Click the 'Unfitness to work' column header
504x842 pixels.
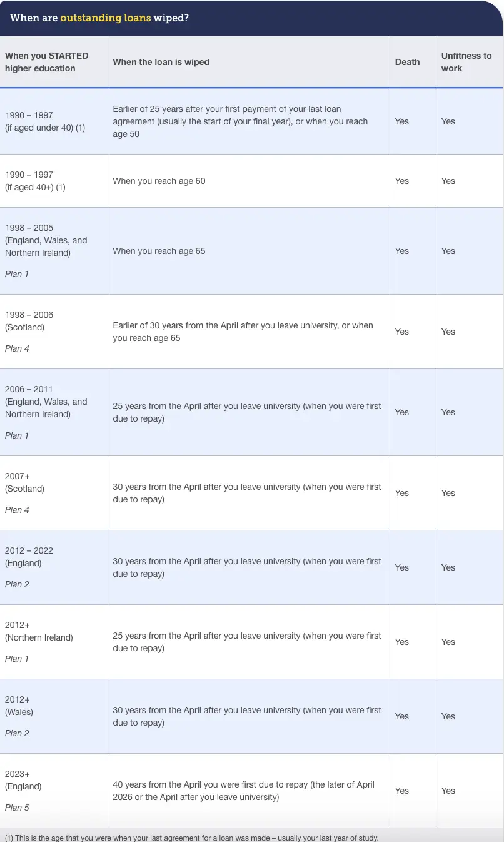click(466, 62)
